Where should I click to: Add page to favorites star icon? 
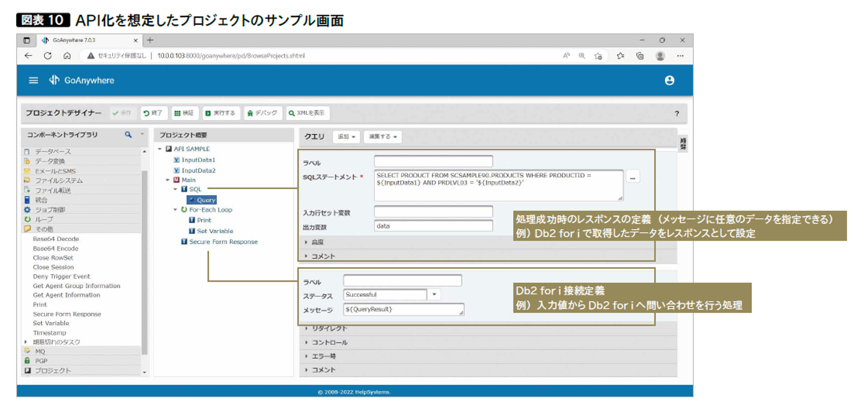(x=598, y=56)
